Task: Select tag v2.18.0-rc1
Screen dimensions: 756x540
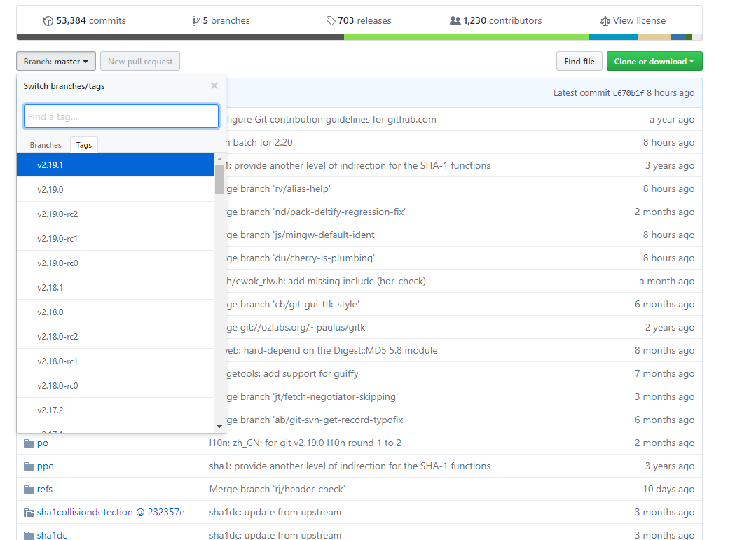Action: pyautogui.click(x=115, y=361)
